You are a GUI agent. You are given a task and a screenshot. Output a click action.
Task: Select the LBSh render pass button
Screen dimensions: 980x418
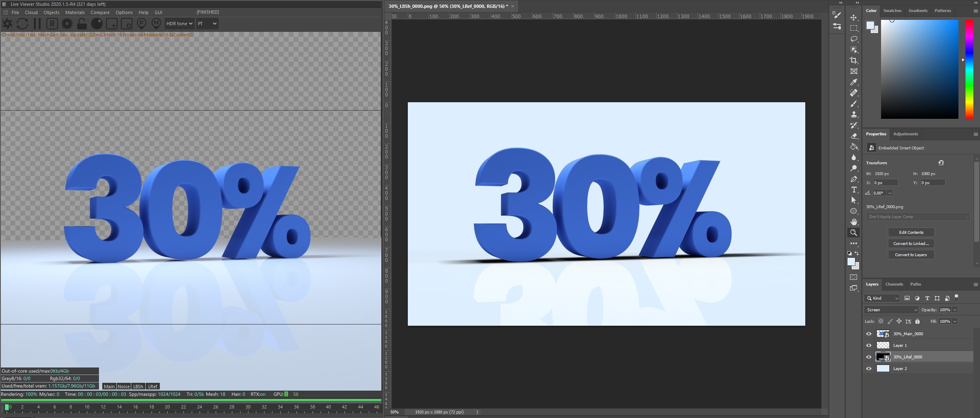[138, 387]
